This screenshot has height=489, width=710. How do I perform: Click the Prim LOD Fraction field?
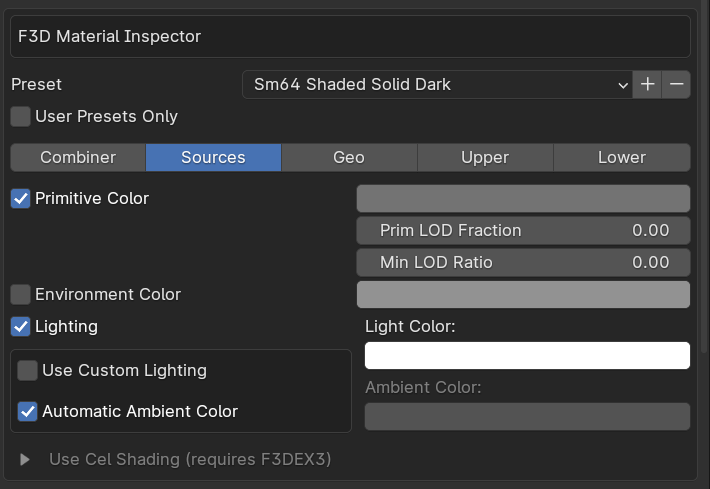[523, 230]
